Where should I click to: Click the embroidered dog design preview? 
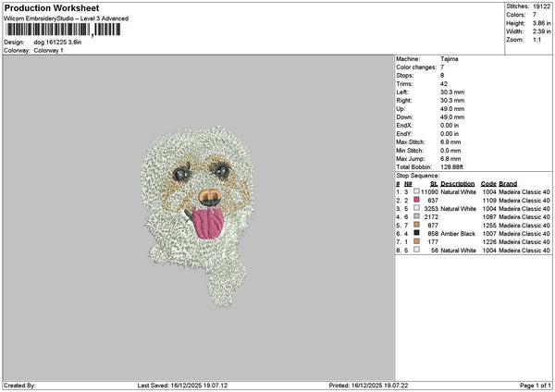198,215
